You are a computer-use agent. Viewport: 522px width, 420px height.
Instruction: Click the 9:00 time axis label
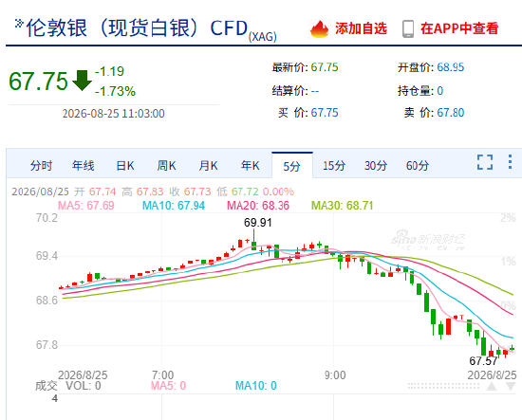pos(335,375)
